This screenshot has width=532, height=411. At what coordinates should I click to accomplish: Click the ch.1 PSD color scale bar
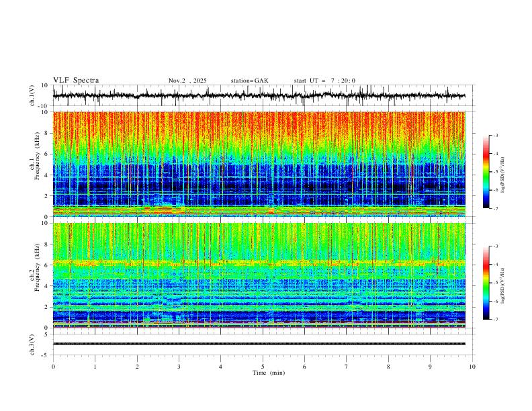486,172
